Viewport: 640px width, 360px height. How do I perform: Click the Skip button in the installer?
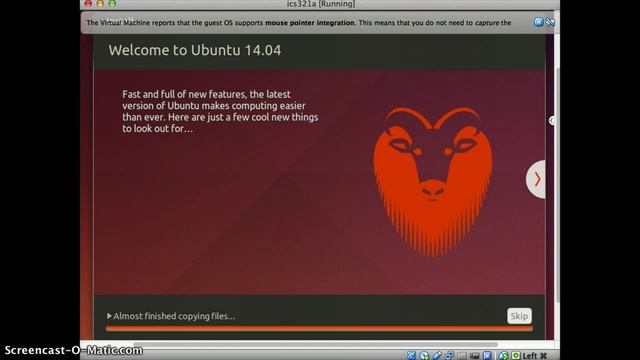[x=519, y=316]
